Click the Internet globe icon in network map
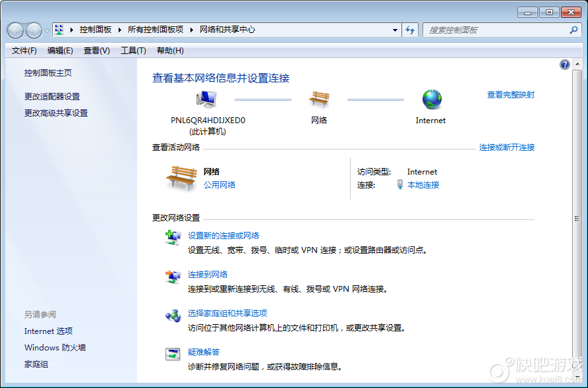The image size is (588, 388). 431,100
